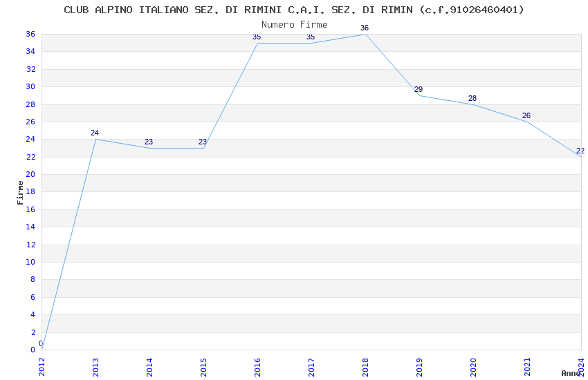This screenshot has width=588, height=380.
Task: Click the y-axis tick value 6
Action: point(33,297)
